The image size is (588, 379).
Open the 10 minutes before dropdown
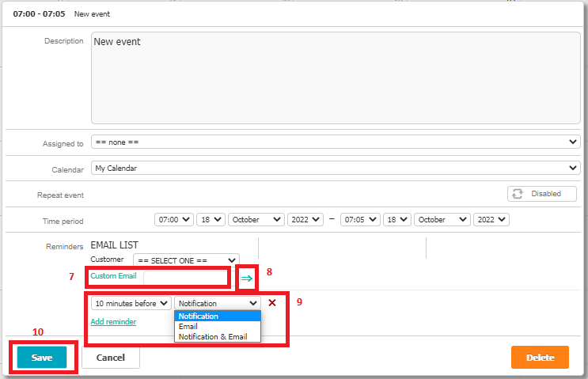pos(131,303)
